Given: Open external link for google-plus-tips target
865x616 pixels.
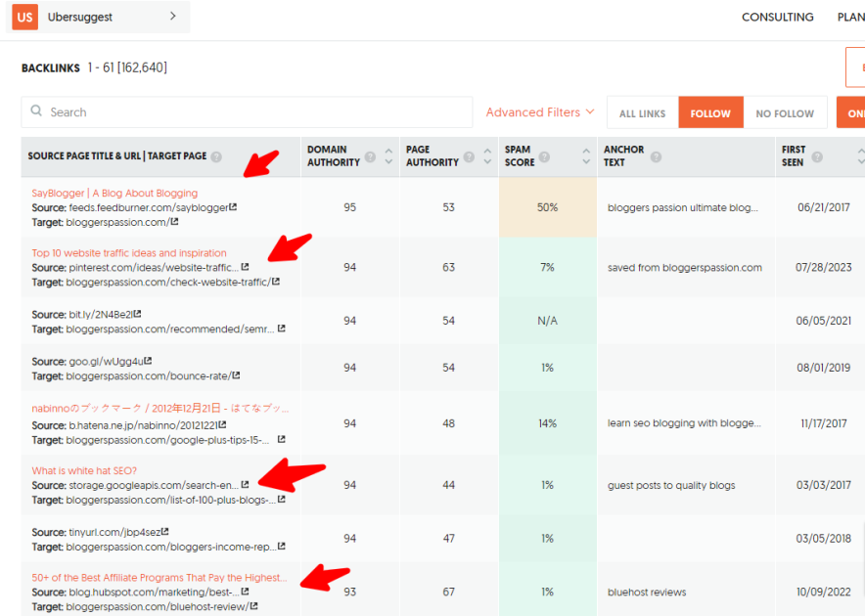Looking at the screenshot, I should [x=282, y=440].
